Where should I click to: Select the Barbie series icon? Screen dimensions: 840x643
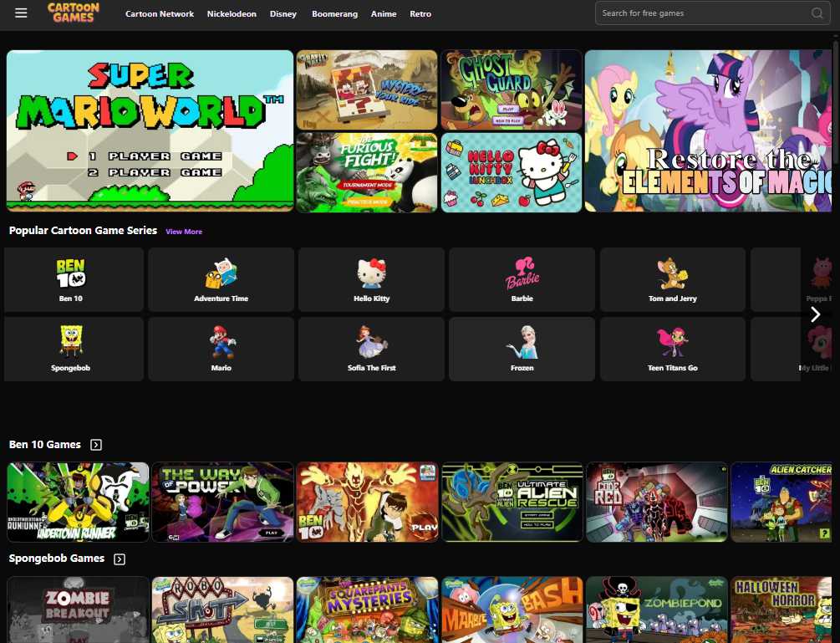tap(522, 279)
